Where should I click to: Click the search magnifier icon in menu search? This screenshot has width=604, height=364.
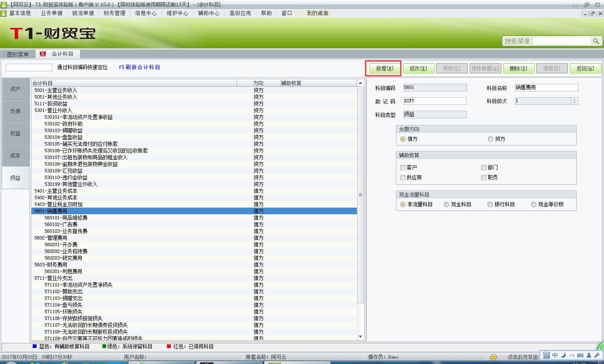[596, 41]
